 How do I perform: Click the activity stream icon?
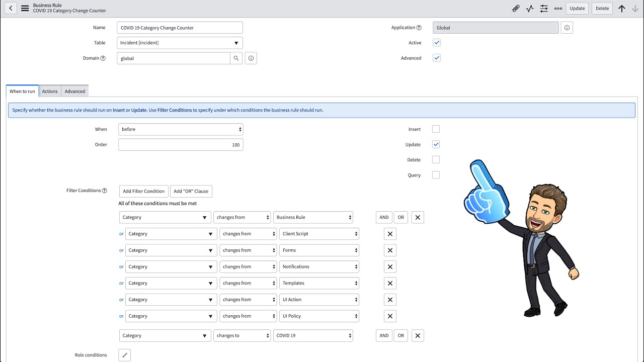(529, 8)
